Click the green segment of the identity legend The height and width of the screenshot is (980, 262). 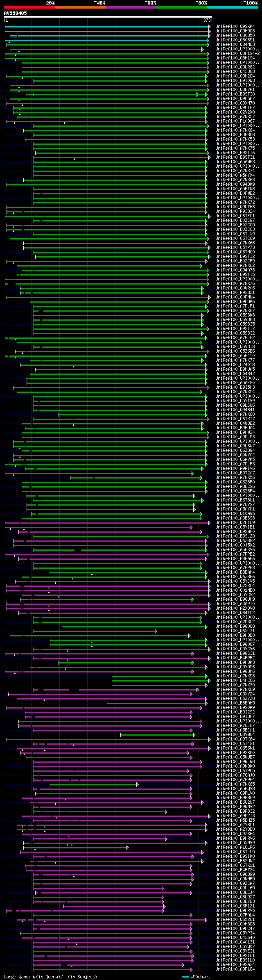(x=182, y=7)
